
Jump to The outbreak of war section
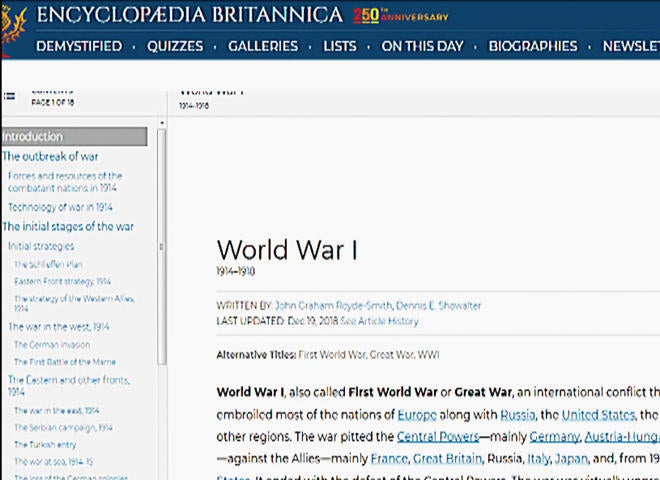pos(50,157)
